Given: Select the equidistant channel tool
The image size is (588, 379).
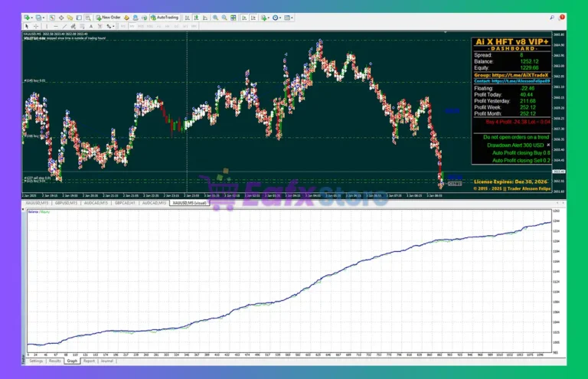Looking at the screenshot, I should [x=73, y=26].
